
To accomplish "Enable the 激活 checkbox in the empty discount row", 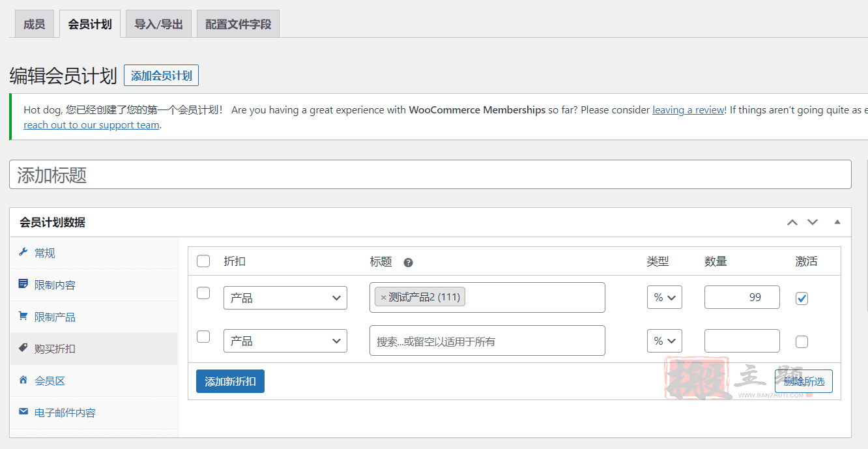I will coord(802,342).
